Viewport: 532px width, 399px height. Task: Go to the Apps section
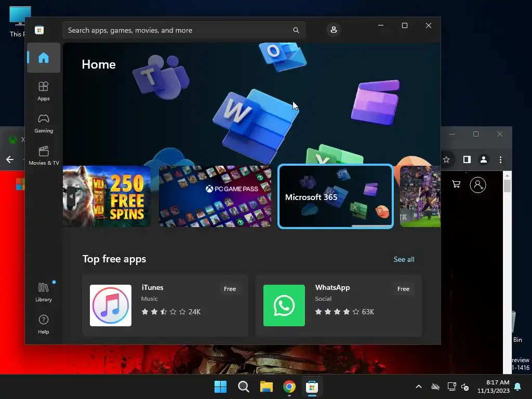pyautogui.click(x=44, y=91)
